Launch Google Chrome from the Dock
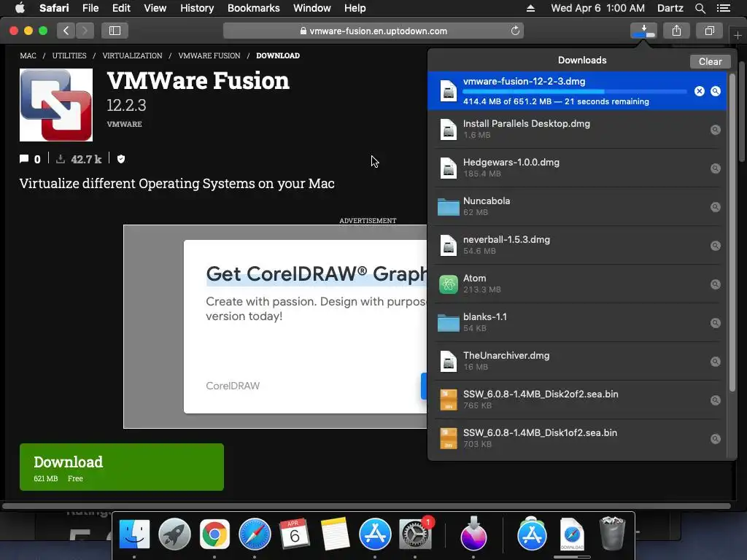The image size is (747, 560). [214, 534]
